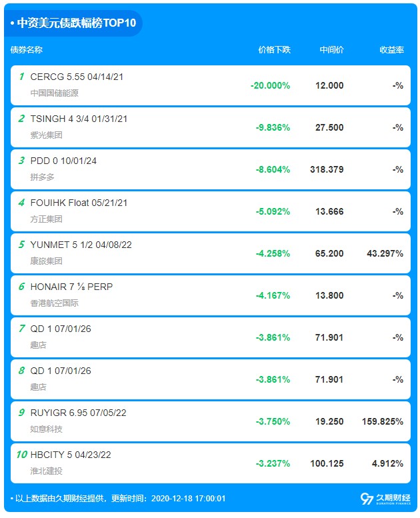Click issuer name 中国国储能源
420x518 pixels.
click(55, 93)
